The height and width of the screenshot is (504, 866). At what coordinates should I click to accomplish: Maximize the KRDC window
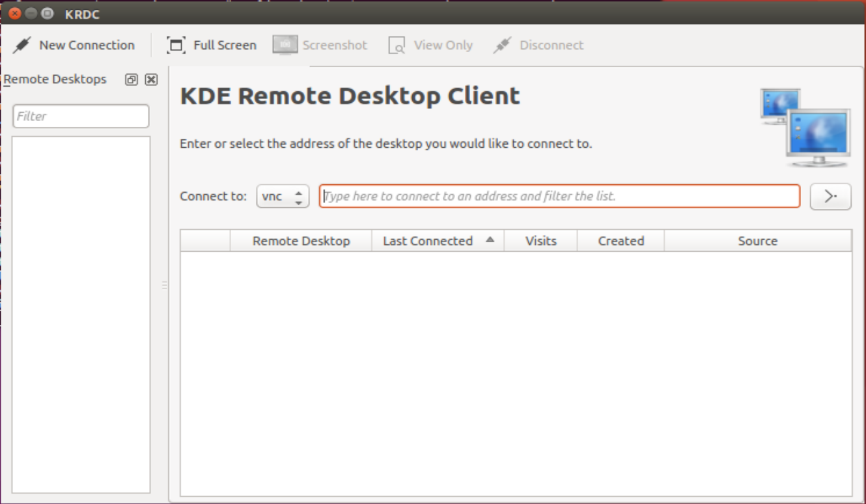[x=47, y=13]
